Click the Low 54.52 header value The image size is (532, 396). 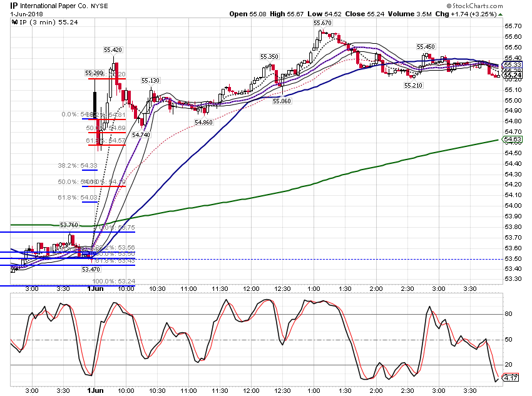pyautogui.click(x=324, y=14)
